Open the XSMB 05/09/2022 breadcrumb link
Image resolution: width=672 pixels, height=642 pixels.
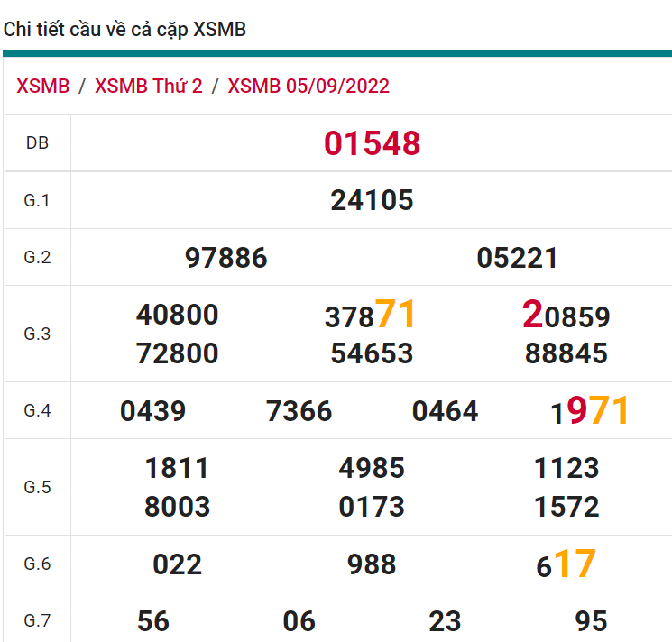308,87
